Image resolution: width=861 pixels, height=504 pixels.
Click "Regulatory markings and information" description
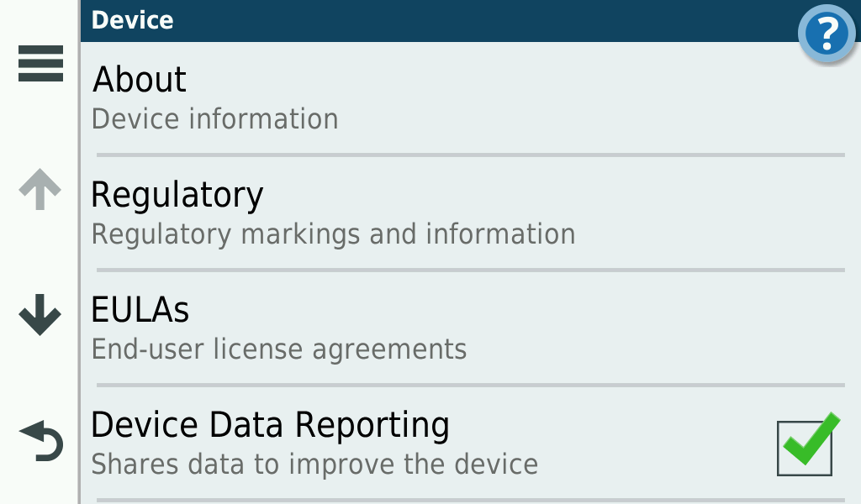333,234
